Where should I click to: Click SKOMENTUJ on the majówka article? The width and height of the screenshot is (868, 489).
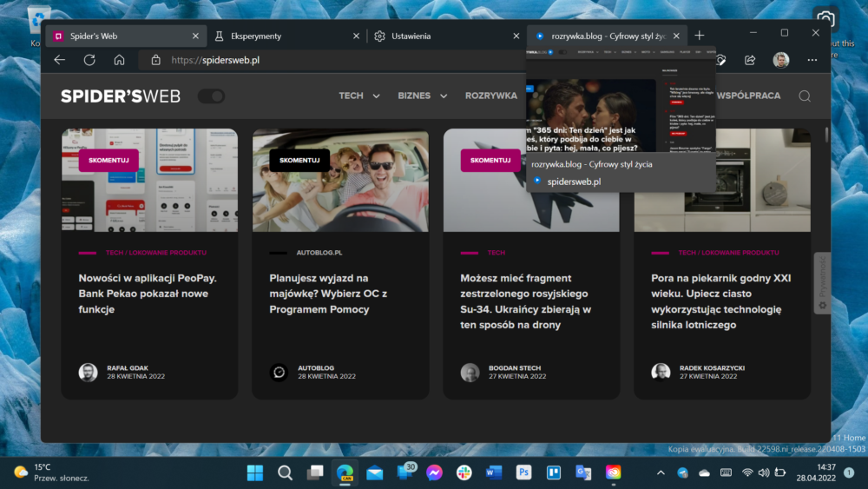point(299,160)
